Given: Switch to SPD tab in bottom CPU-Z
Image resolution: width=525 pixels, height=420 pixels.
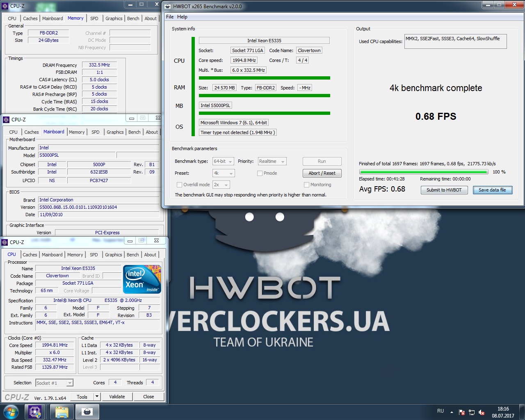Looking at the screenshot, I should tap(94, 255).
